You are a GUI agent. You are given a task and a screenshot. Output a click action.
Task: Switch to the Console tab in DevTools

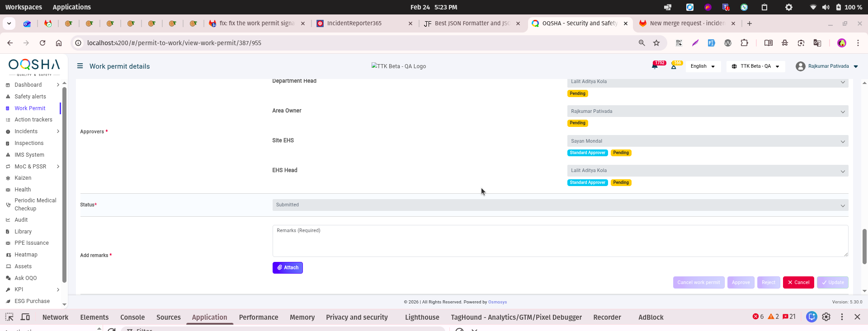(x=132, y=317)
